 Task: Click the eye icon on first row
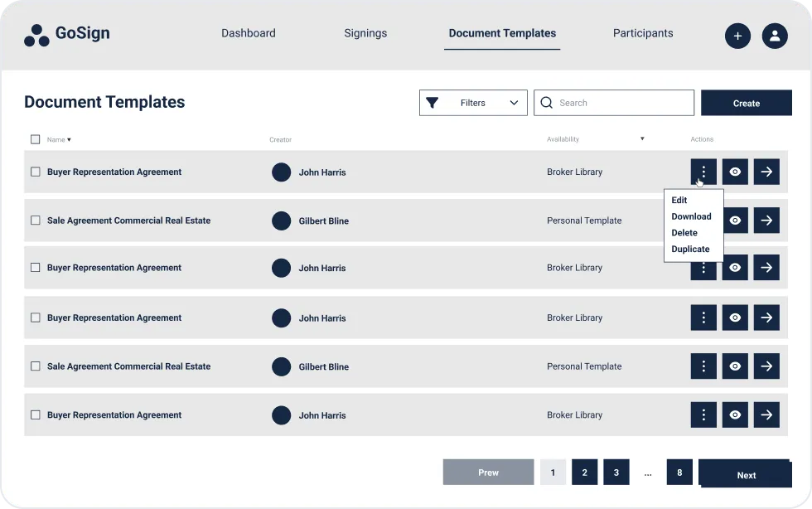735,172
